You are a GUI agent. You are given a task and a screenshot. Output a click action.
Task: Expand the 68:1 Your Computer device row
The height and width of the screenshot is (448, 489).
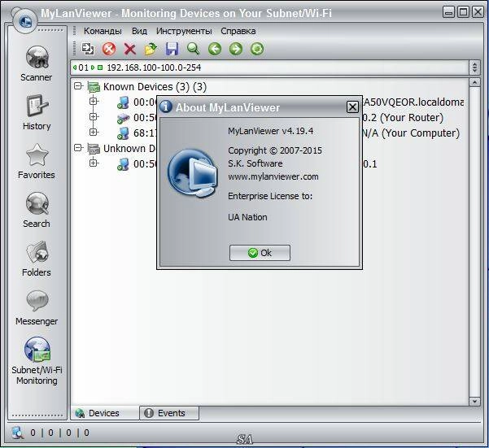coord(94,132)
